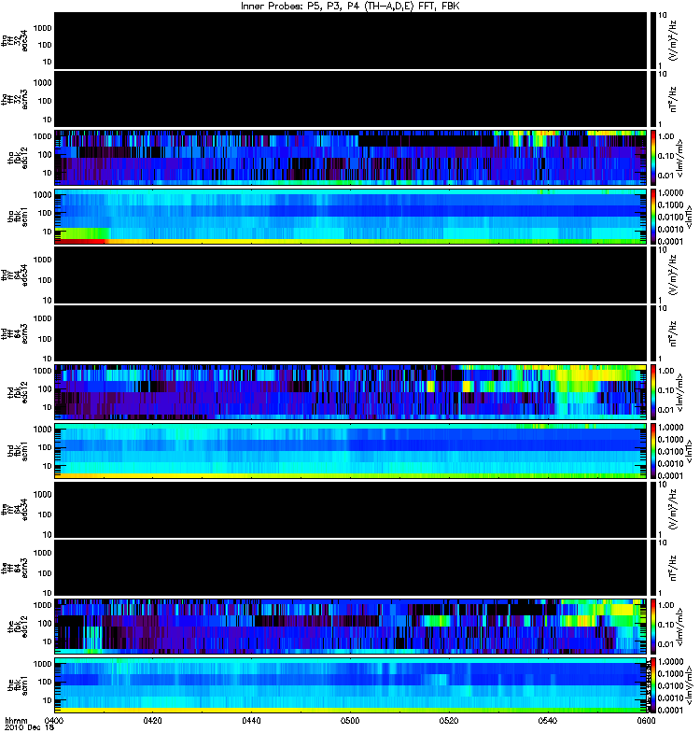Viewport: 700px width, 747px height.
Task: Click the tha fbk scm1 rainbow color bar
Action: tap(652, 217)
